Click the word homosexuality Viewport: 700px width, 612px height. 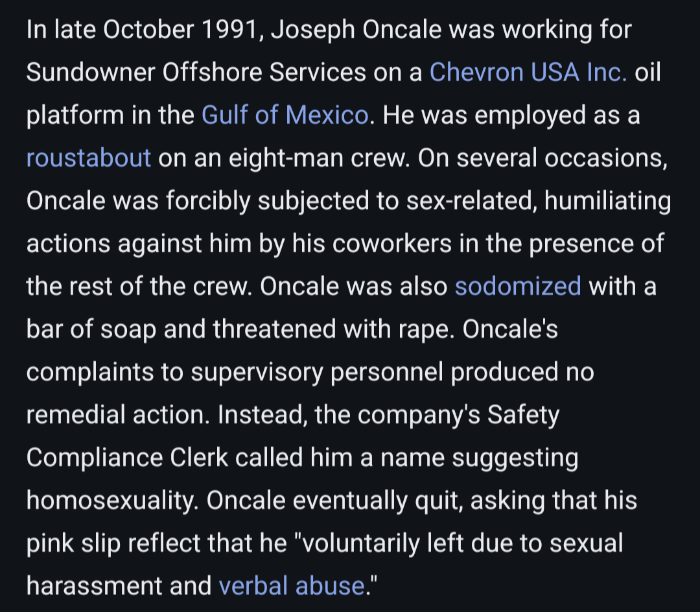coord(111,501)
